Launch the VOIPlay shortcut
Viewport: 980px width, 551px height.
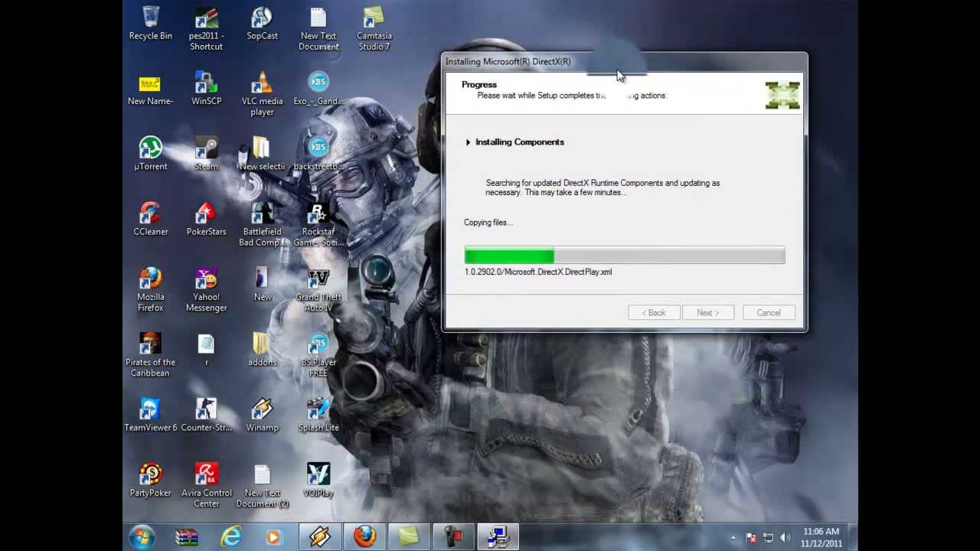(x=318, y=481)
